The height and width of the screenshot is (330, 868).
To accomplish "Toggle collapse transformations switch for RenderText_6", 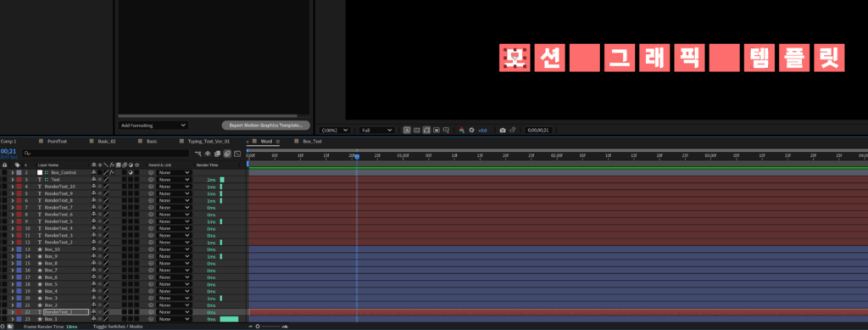I will coord(100,215).
